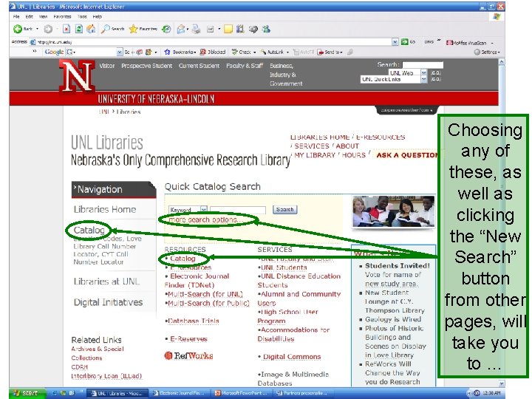The image size is (532, 399).
Task: Open the Back button history dropdown arrow
Action: (37, 29)
